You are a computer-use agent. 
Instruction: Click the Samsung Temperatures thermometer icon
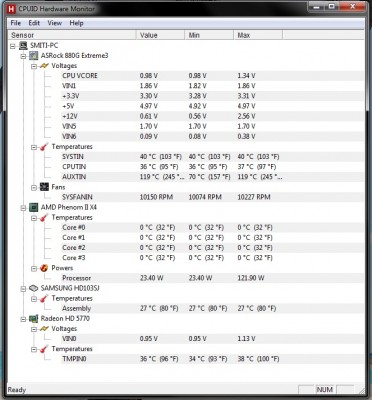point(44,298)
